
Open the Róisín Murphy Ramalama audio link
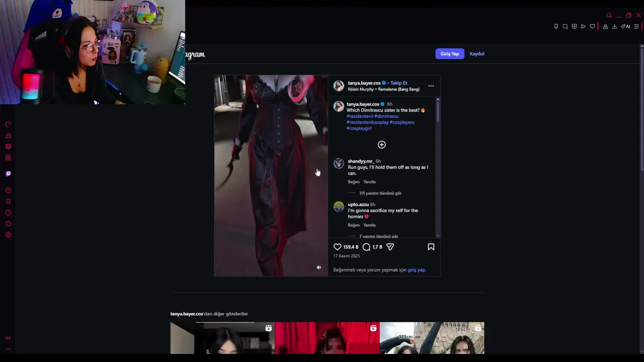coord(383,89)
